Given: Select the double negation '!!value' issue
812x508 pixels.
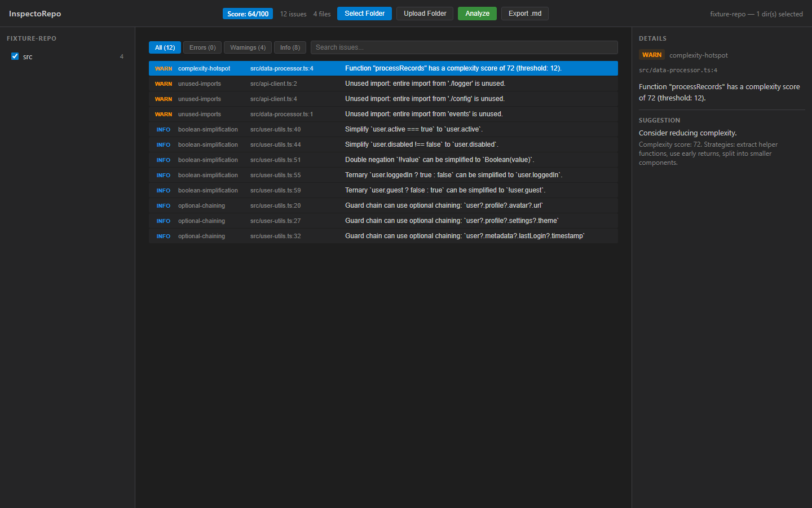Looking at the screenshot, I should pos(383,160).
